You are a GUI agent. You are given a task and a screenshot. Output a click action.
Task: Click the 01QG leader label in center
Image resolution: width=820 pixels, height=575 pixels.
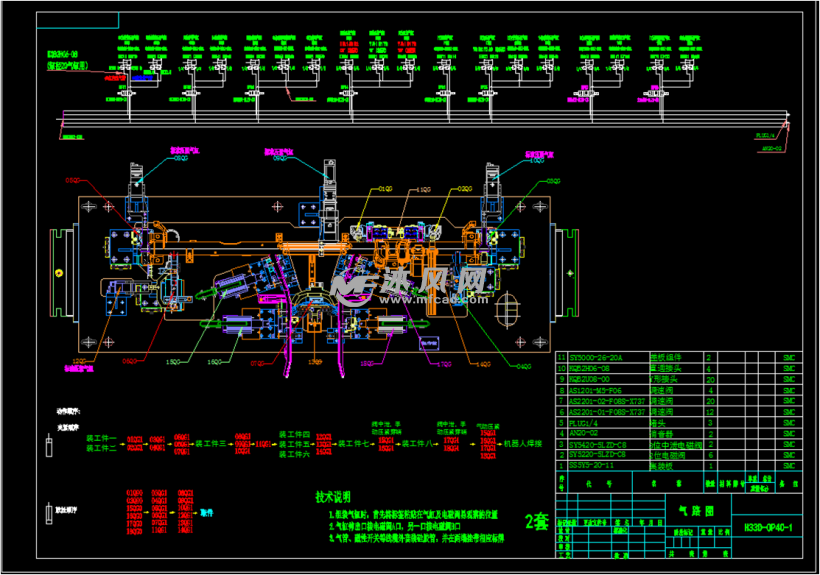pyautogui.click(x=385, y=187)
